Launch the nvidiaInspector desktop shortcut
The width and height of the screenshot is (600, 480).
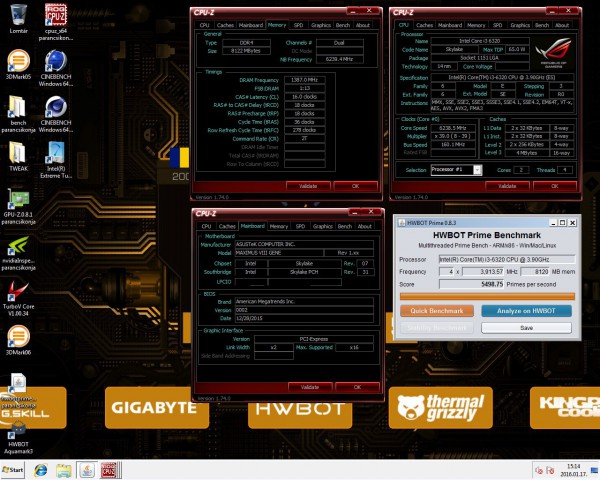[x=18, y=253]
